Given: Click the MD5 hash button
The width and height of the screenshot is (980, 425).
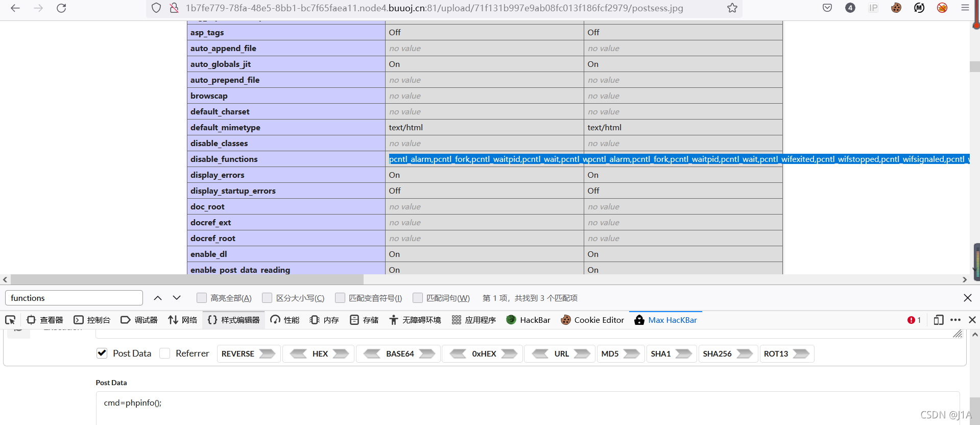Looking at the screenshot, I should [620, 353].
